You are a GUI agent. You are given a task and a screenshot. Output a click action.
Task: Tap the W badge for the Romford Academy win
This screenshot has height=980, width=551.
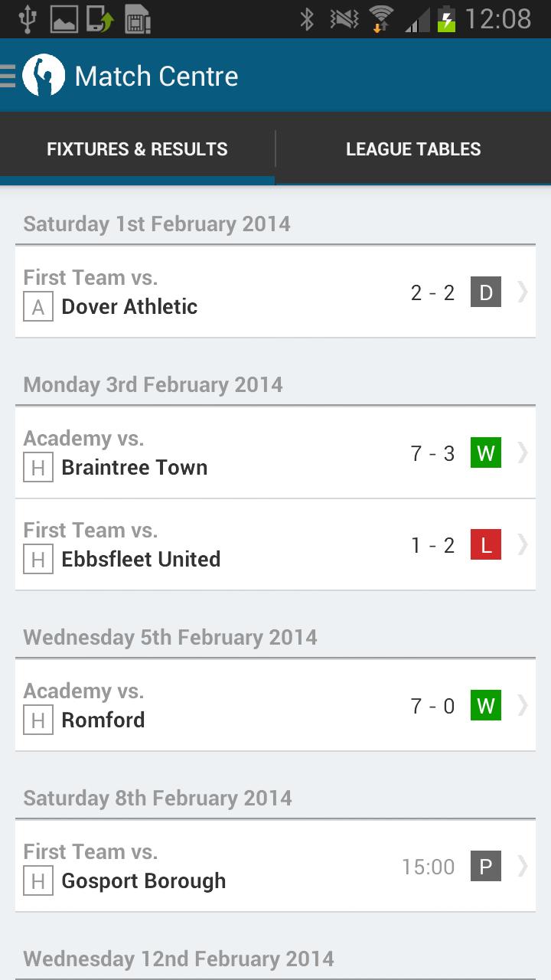[484, 705]
